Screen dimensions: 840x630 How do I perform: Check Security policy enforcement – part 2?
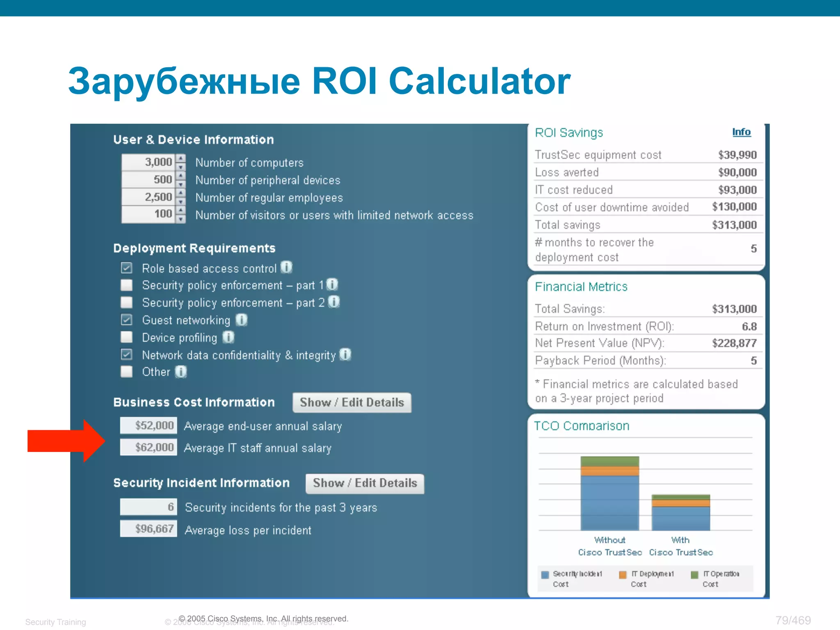click(127, 302)
